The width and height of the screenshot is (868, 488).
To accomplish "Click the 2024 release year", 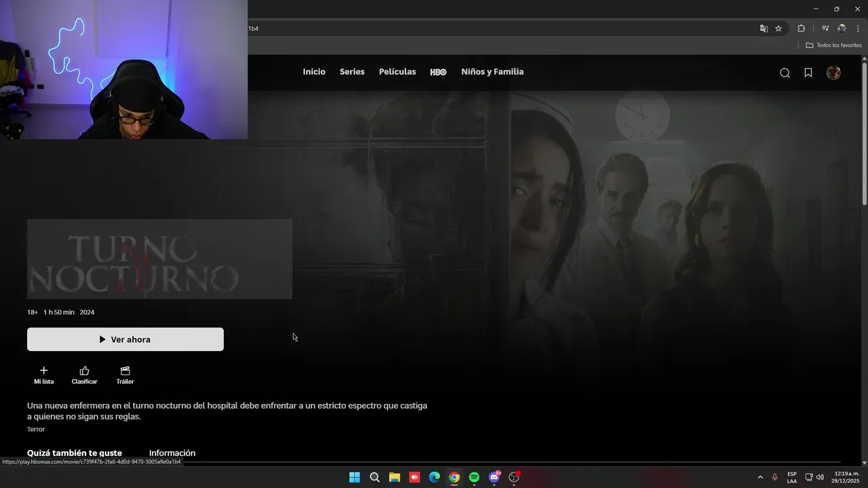I will pos(87,312).
